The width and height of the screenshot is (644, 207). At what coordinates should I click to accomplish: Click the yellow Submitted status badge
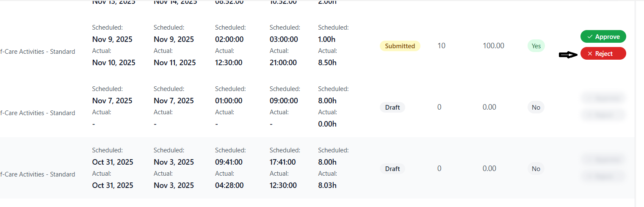pos(400,46)
